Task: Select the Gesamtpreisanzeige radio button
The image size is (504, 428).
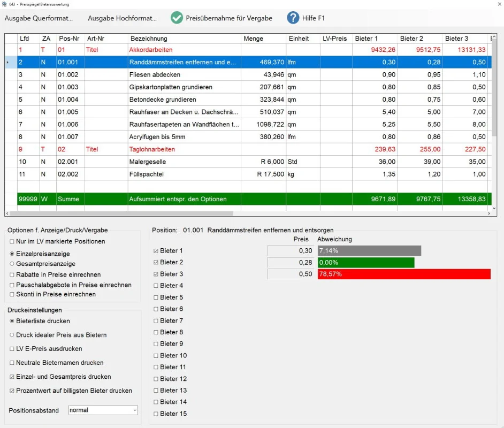Action: (x=12, y=264)
